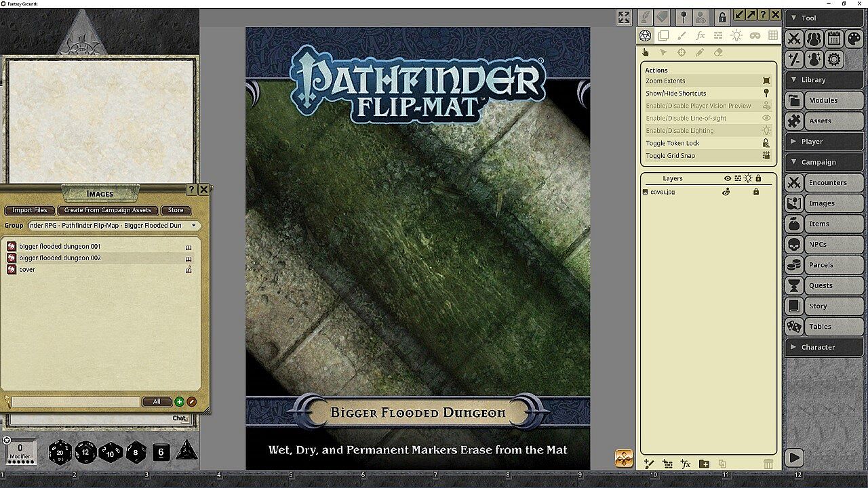Open the wall tab icon in image toolbar
868x488 pixels.
[718, 35]
